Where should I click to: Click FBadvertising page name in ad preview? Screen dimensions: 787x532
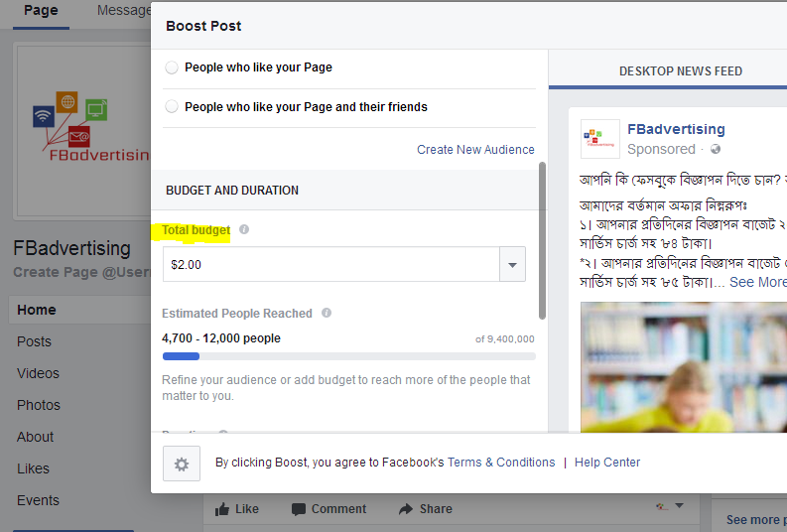[x=676, y=129]
